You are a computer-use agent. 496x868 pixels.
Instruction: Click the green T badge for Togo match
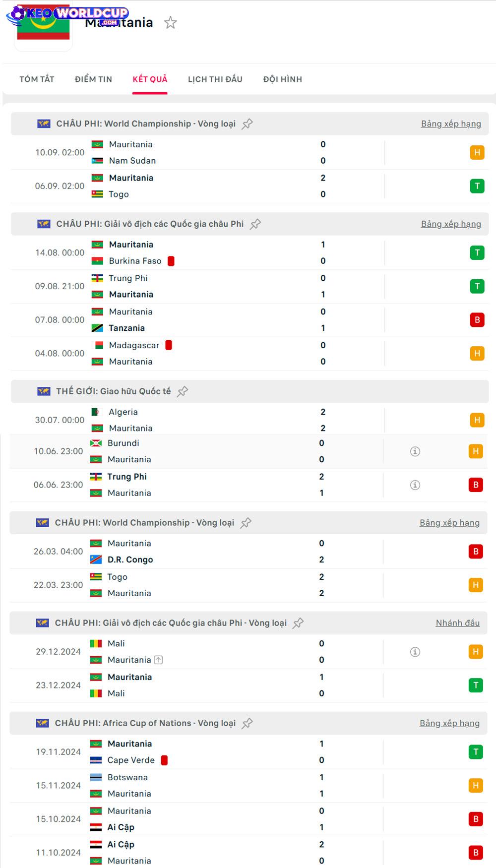[x=477, y=186]
